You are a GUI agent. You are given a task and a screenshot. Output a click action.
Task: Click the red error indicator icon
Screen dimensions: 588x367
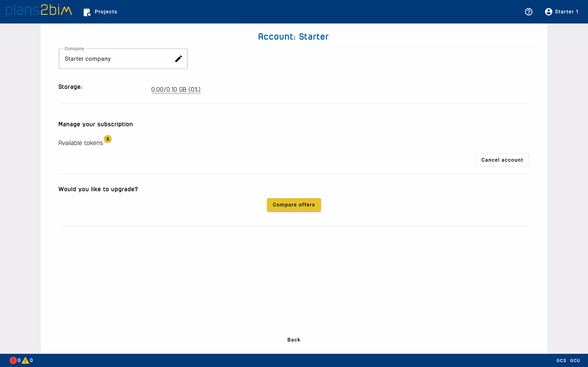[x=13, y=360]
